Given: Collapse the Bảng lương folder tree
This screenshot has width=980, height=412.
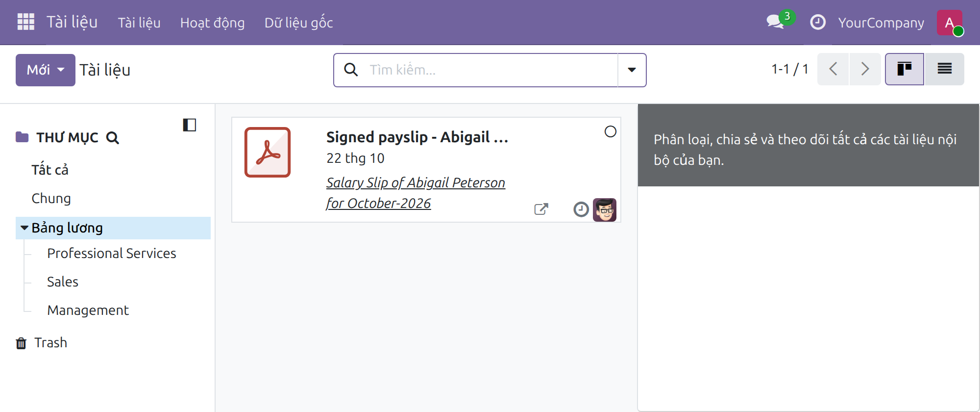Looking at the screenshot, I should coord(24,228).
